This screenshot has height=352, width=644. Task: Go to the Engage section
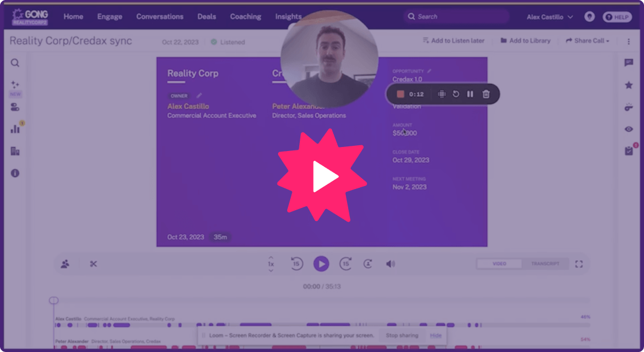pos(110,17)
